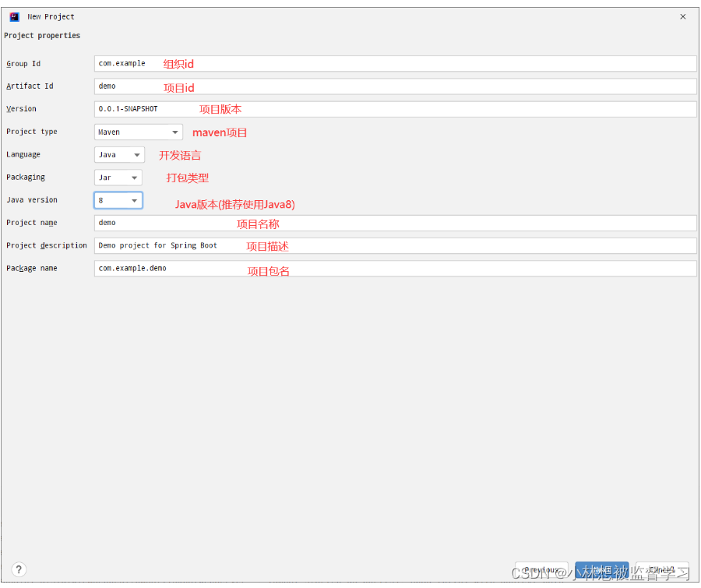This screenshot has width=701, height=588.
Task: Click the Language label
Action: [x=23, y=155]
